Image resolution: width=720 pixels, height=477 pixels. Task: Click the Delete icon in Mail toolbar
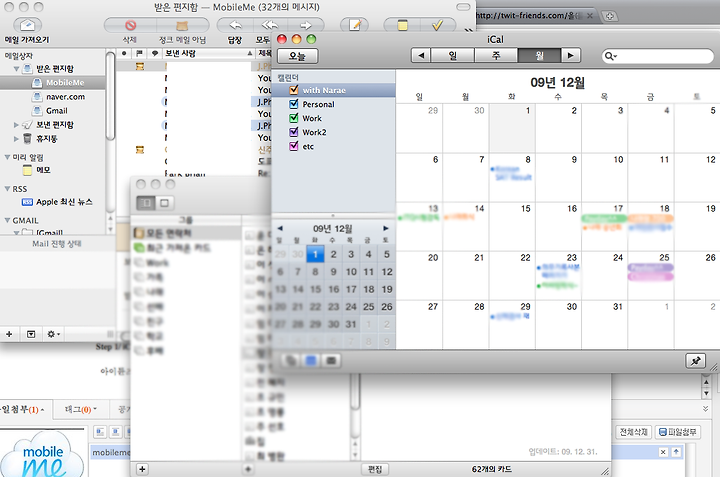coord(130,25)
